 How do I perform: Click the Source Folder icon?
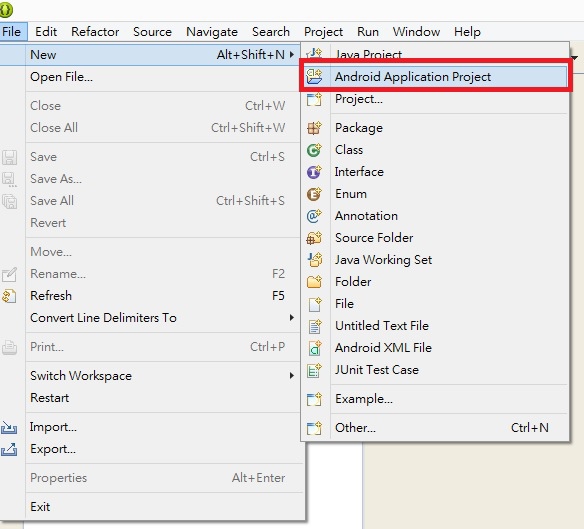314,238
